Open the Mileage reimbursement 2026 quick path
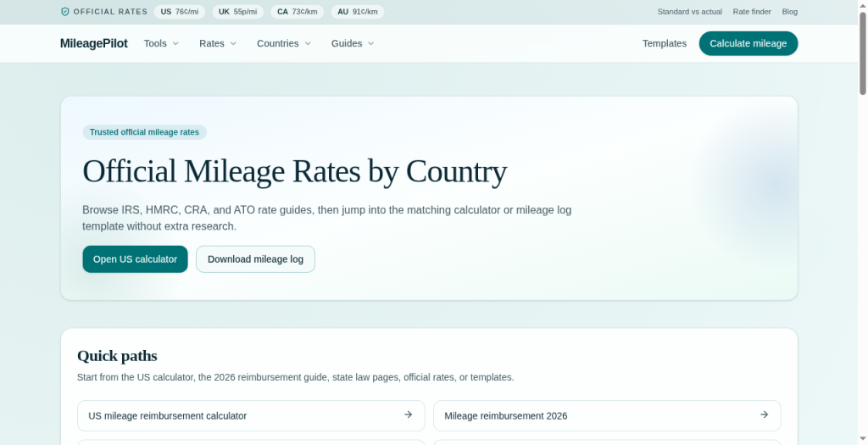Viewport: 868px width, 445px height. tap(607, 415)
